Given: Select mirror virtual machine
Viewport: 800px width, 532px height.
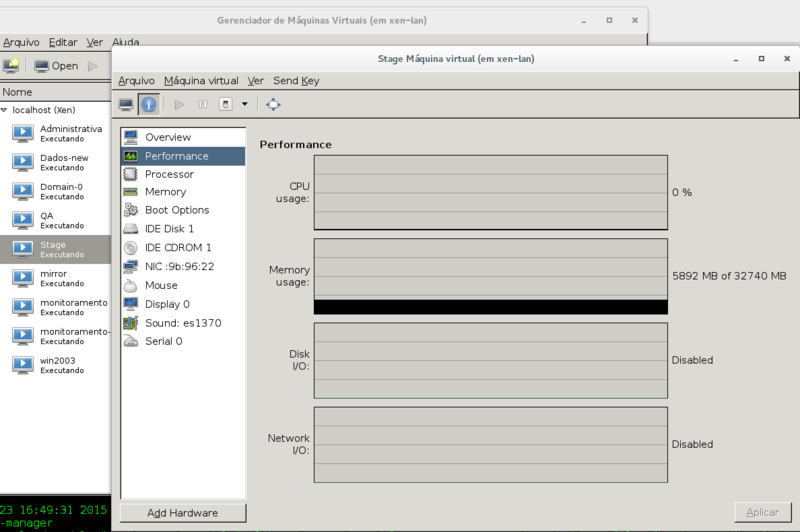Looking at the screenshot, I should click(x=56, y=278).
